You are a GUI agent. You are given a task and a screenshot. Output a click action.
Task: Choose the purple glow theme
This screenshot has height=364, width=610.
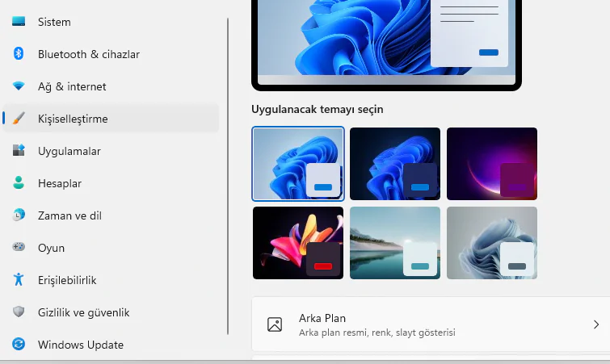[x=492, y=164]
